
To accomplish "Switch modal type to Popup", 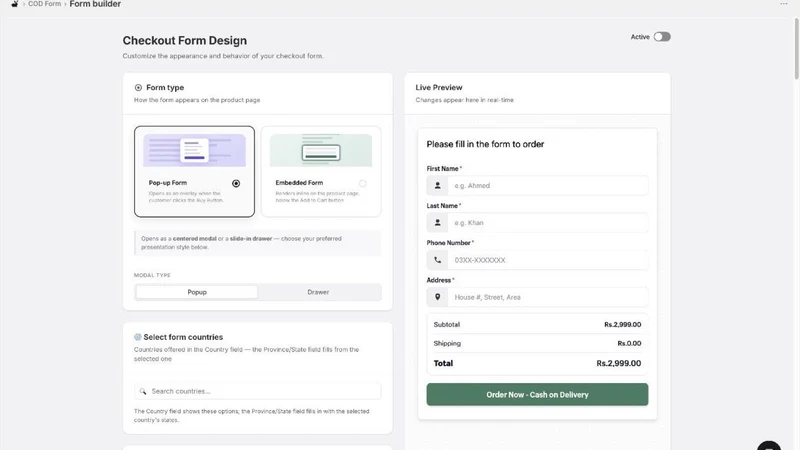I will pyautogui.click(x=197, y=292).
